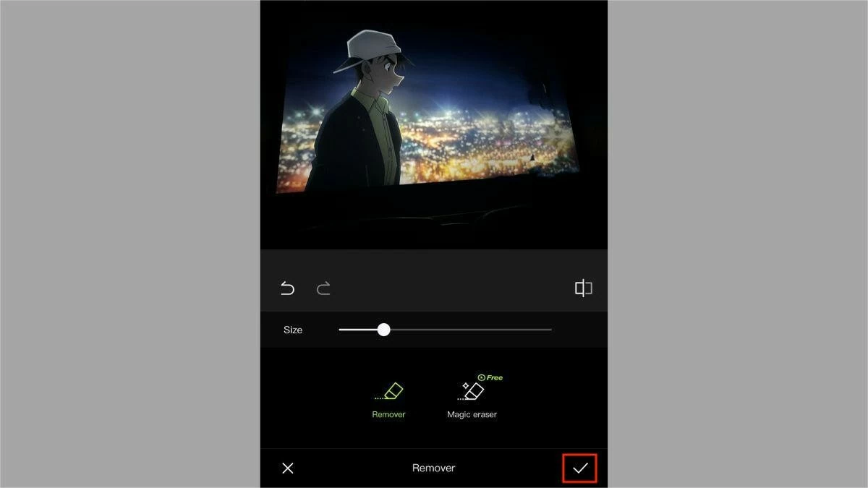Viewport: 868px width, 488px height.
Task: Confirm edits with the checkmark icon
Action: coord(580,468)
